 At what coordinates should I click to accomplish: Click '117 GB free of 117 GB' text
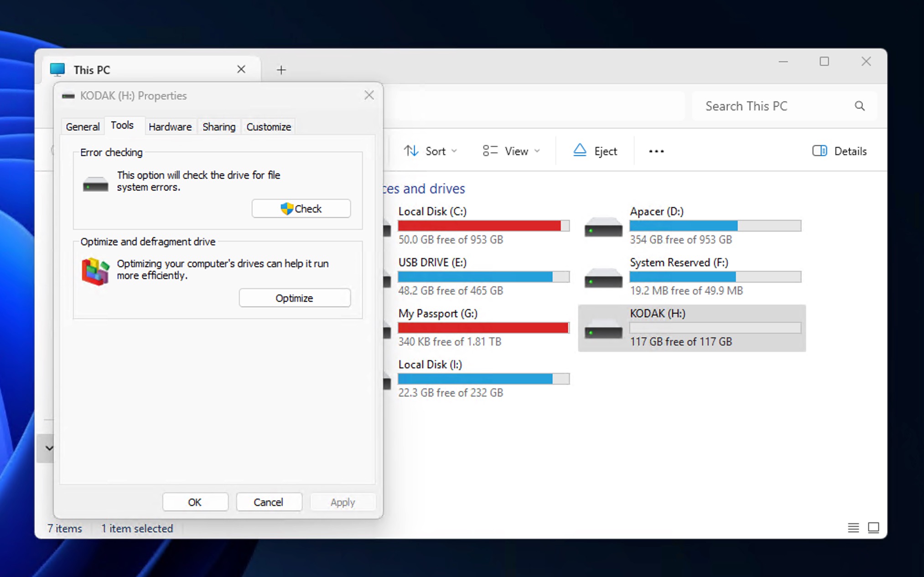pyautogui.click(x=681, y=342)
